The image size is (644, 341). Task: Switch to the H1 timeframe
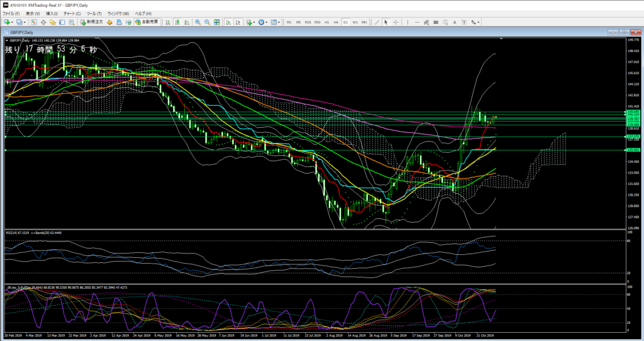pos(326,22)
